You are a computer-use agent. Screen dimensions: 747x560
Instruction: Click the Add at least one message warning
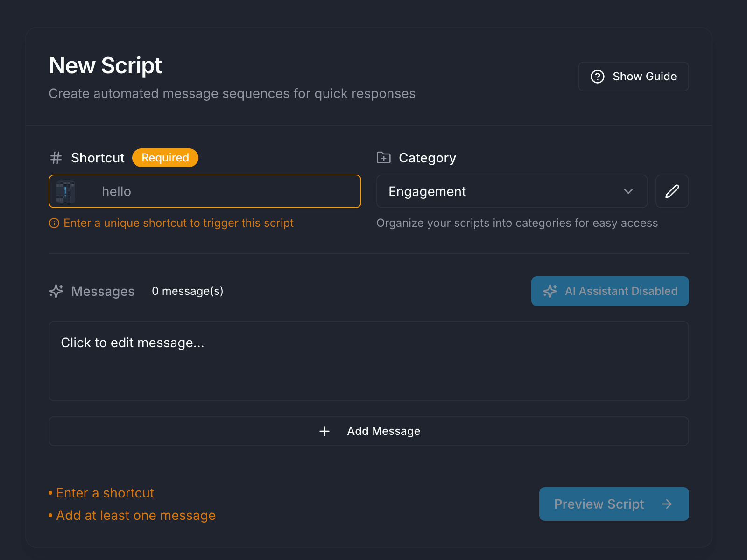pyautogui.click(x=135, y=515)
